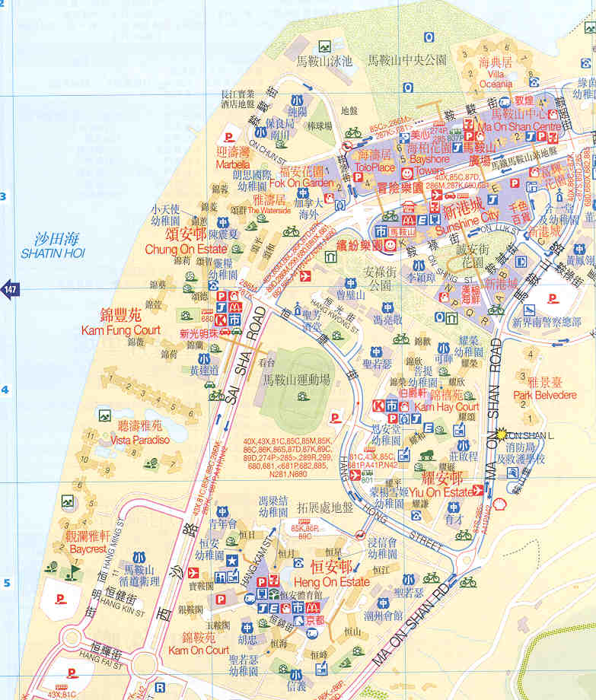Image resolution: width=596 pixels, height=700 pixels.
Task: Click the Bayshore Towers label
Action: [x=429, y=164]
